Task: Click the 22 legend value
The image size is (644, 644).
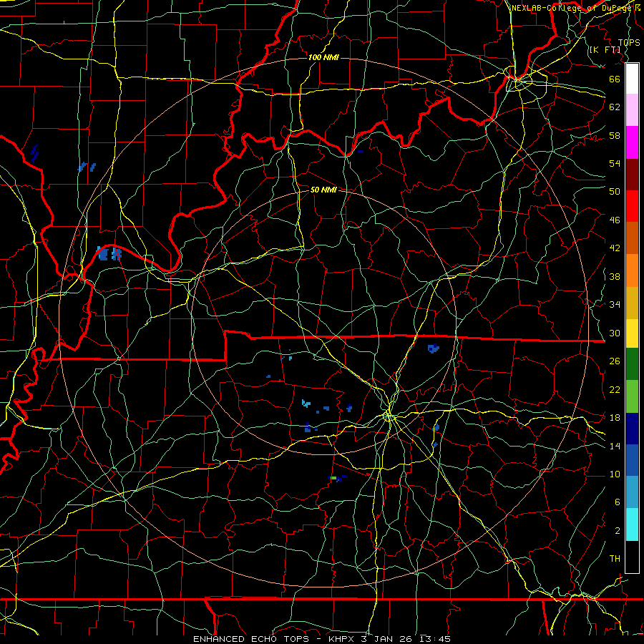Action: (615, 389)
